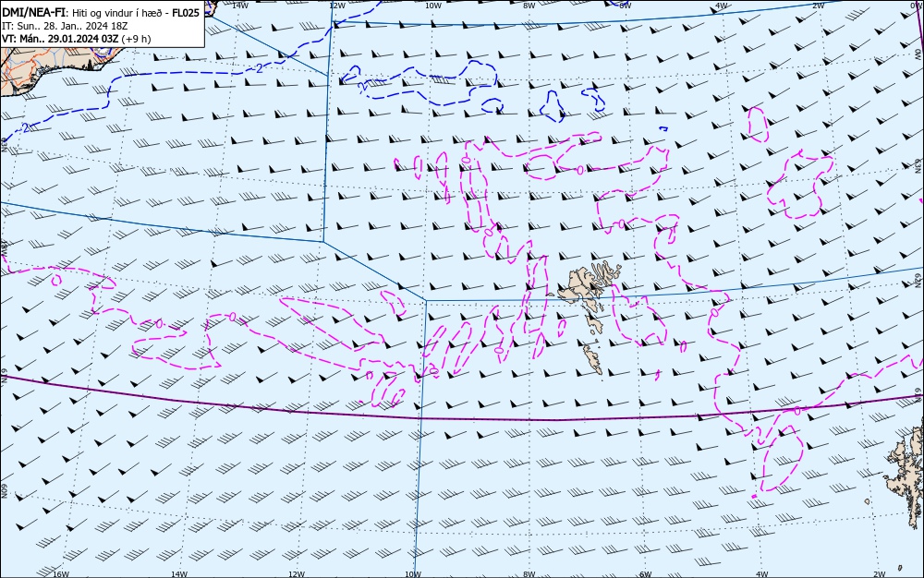Click the 63N latitude label on right edge
924x578 pixels.
click(918, 165)
